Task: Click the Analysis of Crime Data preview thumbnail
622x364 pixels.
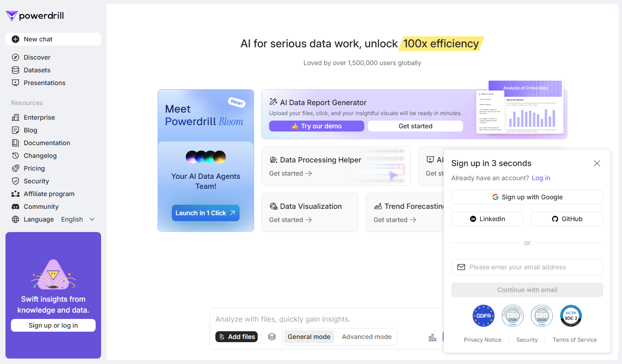Action: (520, 107)
